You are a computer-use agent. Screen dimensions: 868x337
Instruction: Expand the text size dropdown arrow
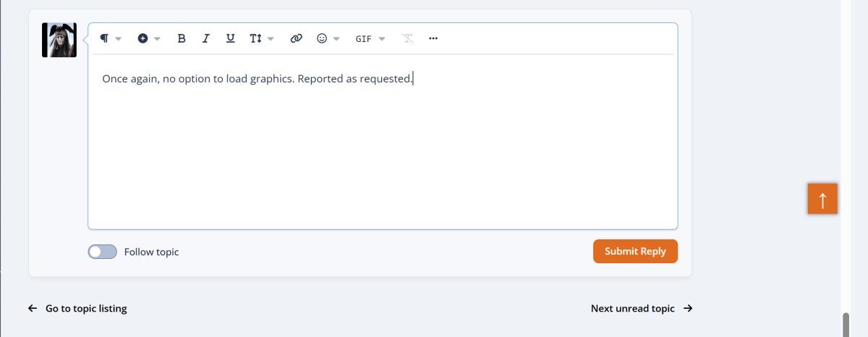tap(271, 39)
